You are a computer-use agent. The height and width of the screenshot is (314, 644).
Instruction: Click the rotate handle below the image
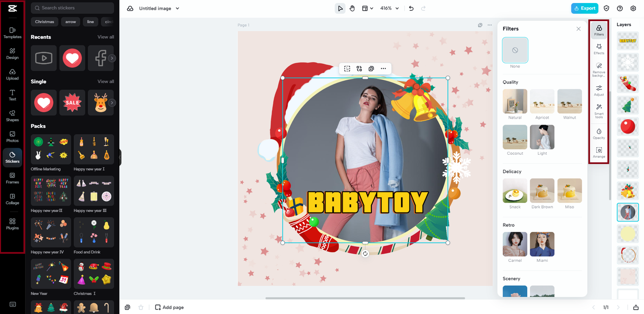[365, 254]
